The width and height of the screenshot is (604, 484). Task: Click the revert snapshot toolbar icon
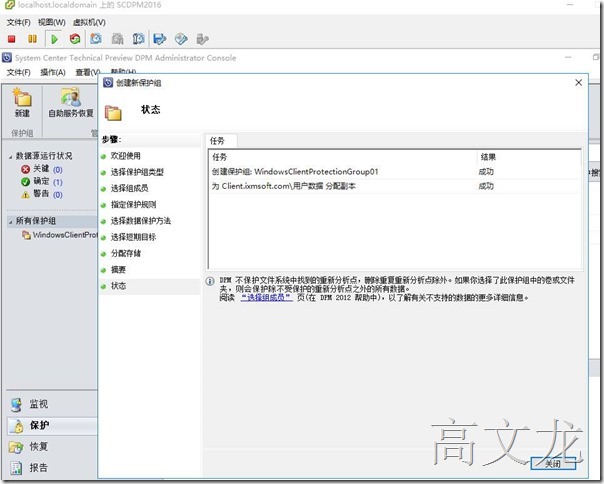click(117, 39)
